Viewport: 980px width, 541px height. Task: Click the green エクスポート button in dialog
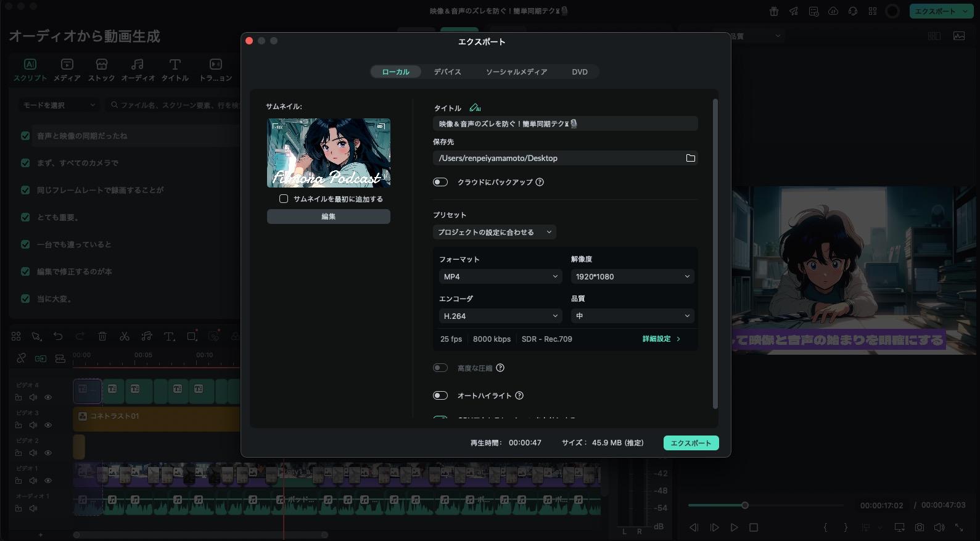point(691,443)
